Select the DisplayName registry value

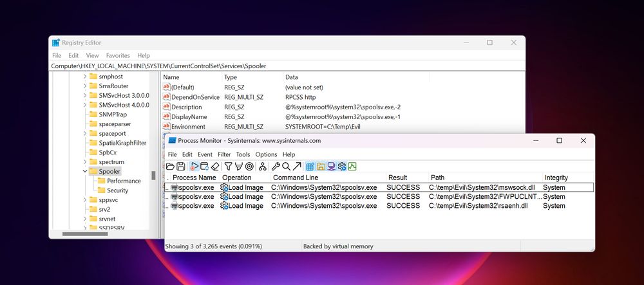189,117
